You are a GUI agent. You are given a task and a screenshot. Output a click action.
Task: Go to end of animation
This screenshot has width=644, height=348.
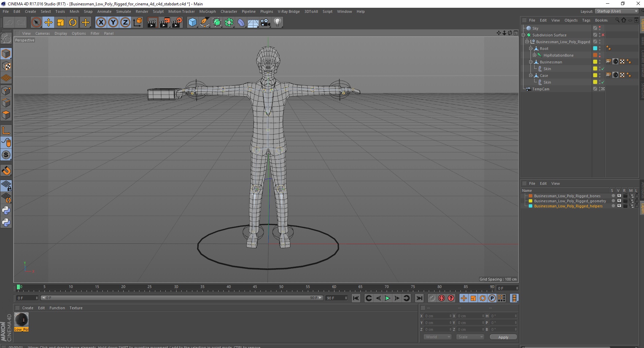point(419,298)
